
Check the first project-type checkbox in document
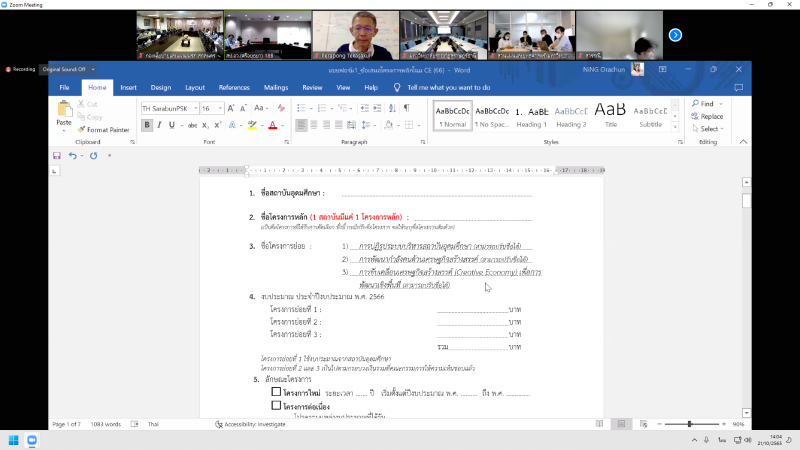coord(276,393)
